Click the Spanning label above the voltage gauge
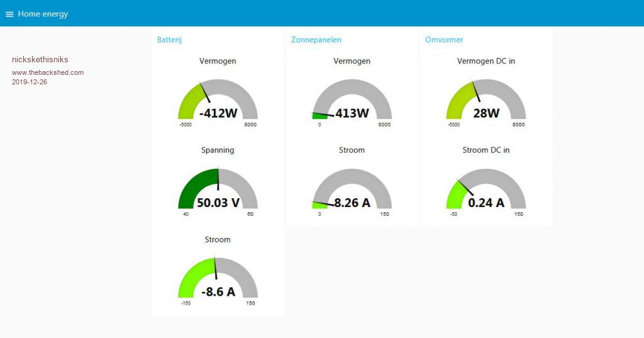The width and height of the screenshot is (644, 338). click(x=218, y=150)
